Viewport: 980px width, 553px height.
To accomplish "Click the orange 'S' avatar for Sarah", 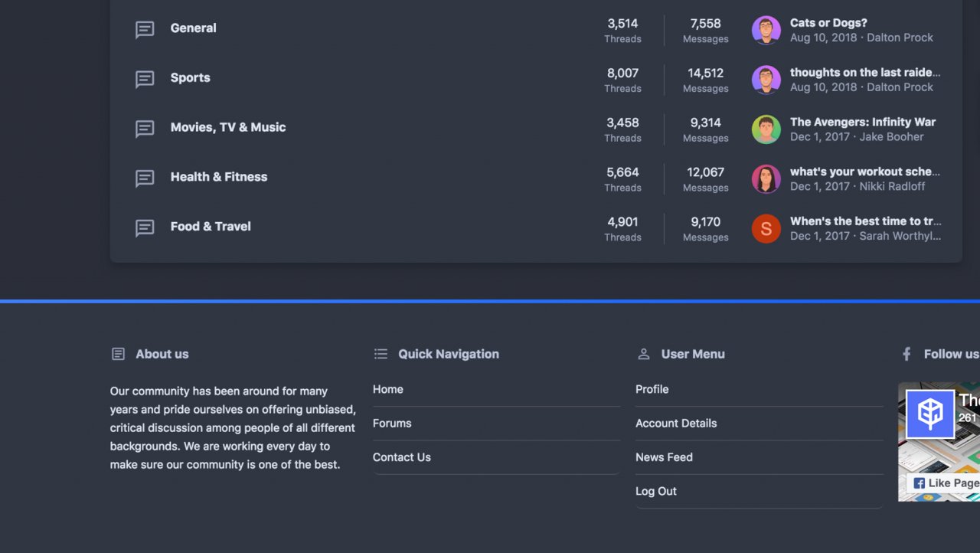I will click(x=766, y=229).
